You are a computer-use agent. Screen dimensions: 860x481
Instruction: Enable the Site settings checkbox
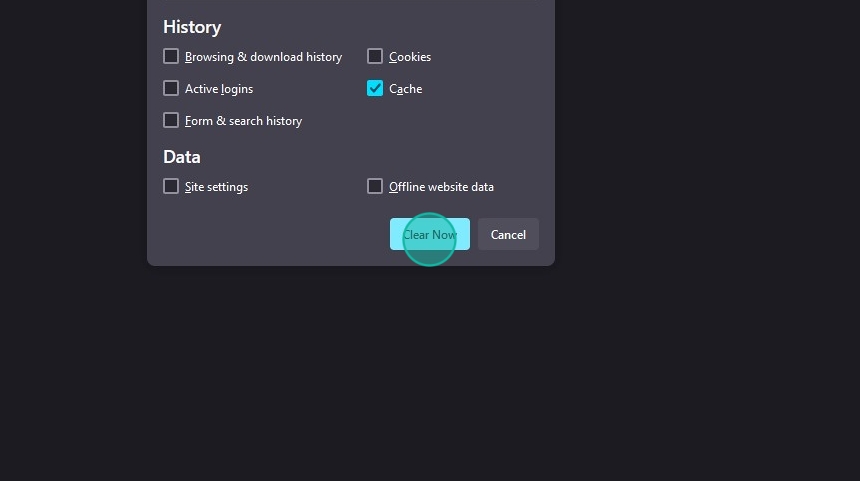coord(171,186)
